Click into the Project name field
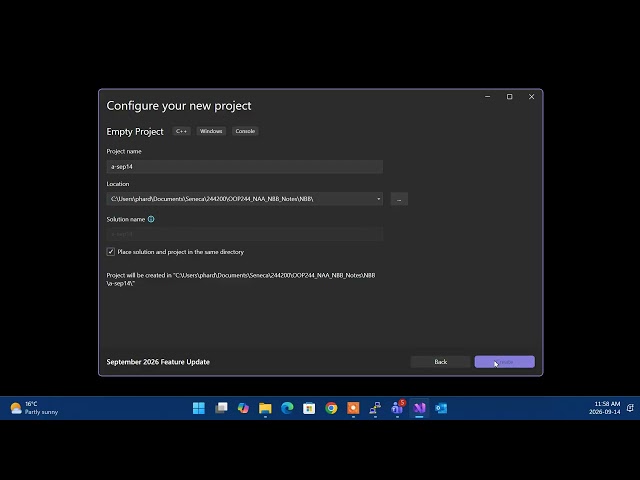The image size is (640, 480). click(x=244, y=167)
